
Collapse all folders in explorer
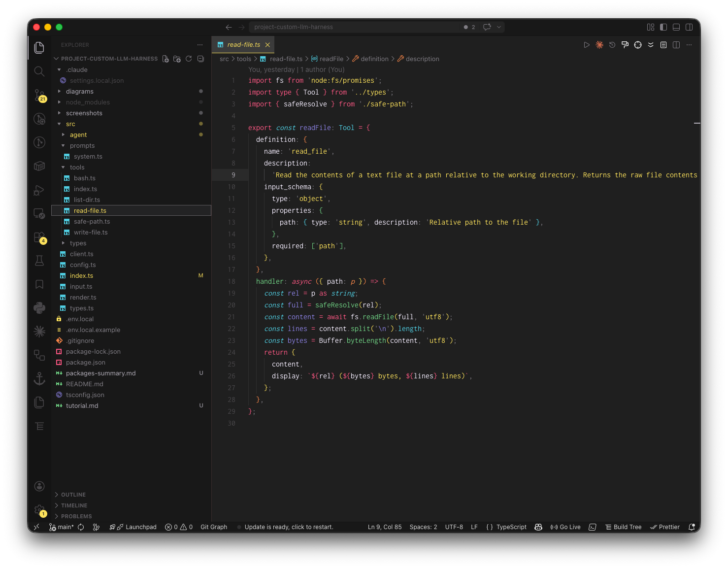[200, 59]
